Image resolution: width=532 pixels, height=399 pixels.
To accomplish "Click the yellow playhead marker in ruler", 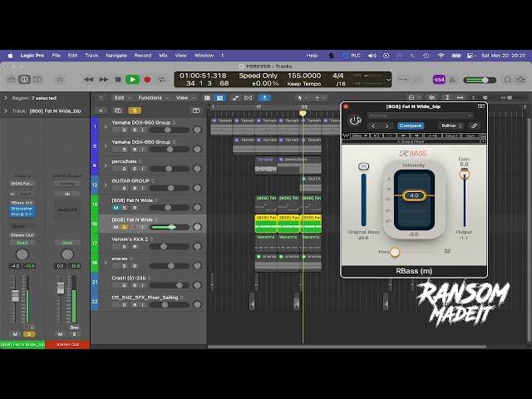I will 303,113.
